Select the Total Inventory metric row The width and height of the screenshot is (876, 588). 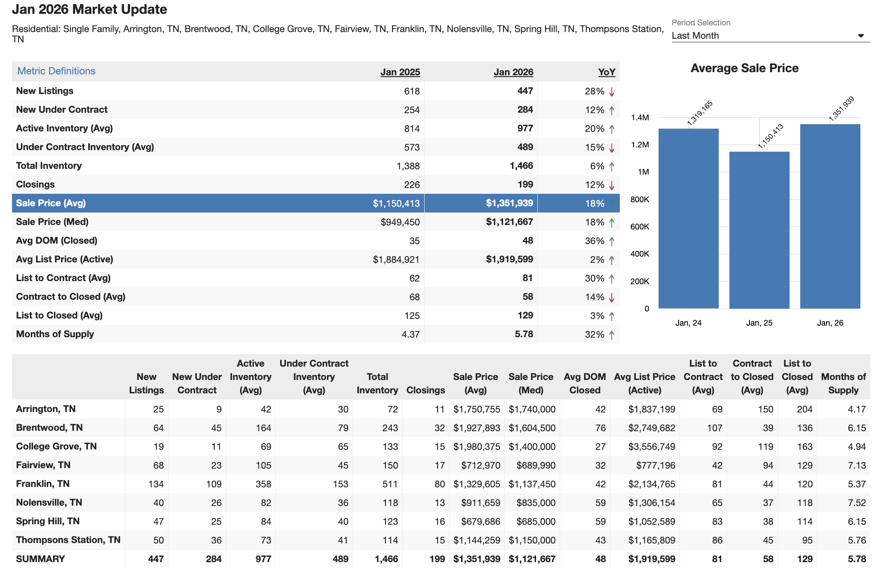[x=49, y=166]
